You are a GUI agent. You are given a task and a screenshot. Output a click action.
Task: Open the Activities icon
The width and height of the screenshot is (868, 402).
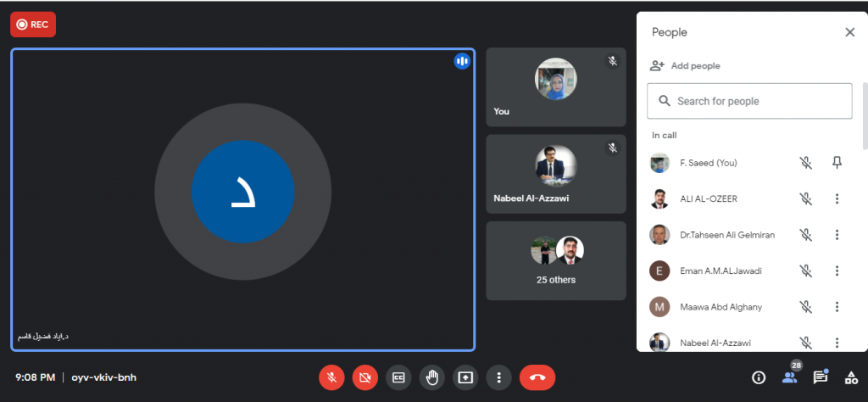click(851, 377)
